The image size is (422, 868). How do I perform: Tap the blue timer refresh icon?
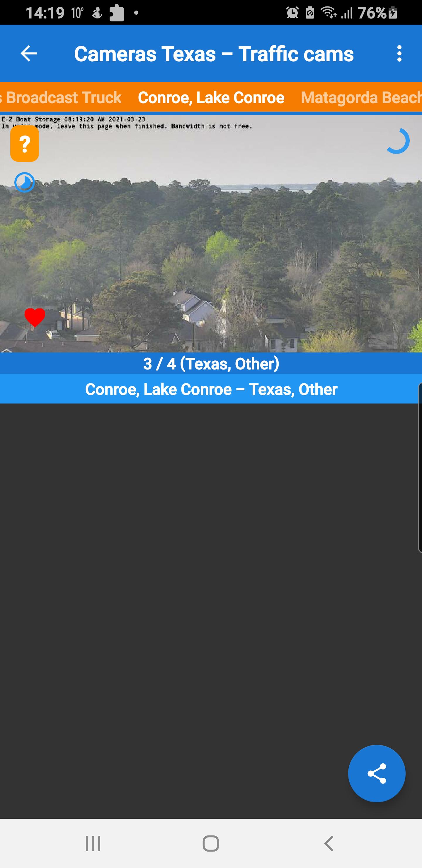25,182
